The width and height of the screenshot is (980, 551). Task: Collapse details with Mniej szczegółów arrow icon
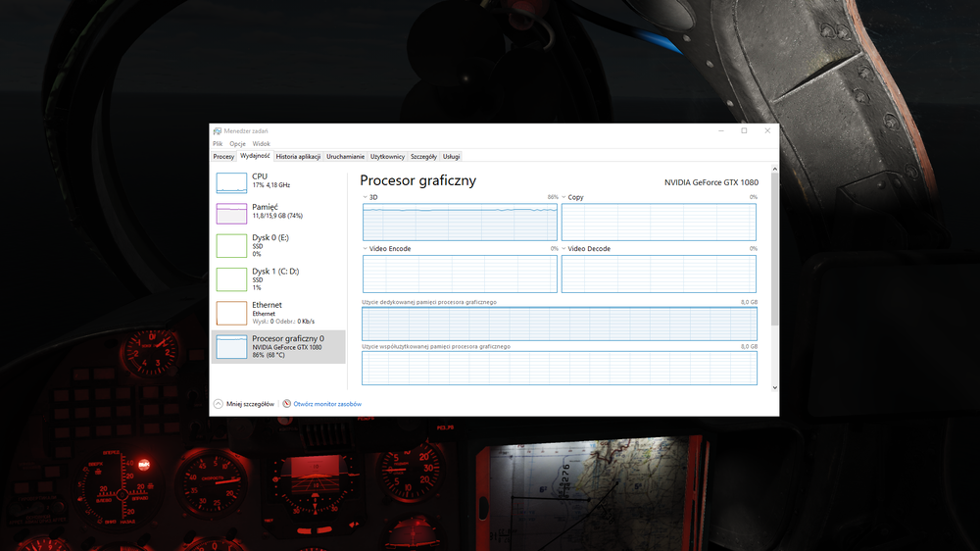tap(219, 404)
